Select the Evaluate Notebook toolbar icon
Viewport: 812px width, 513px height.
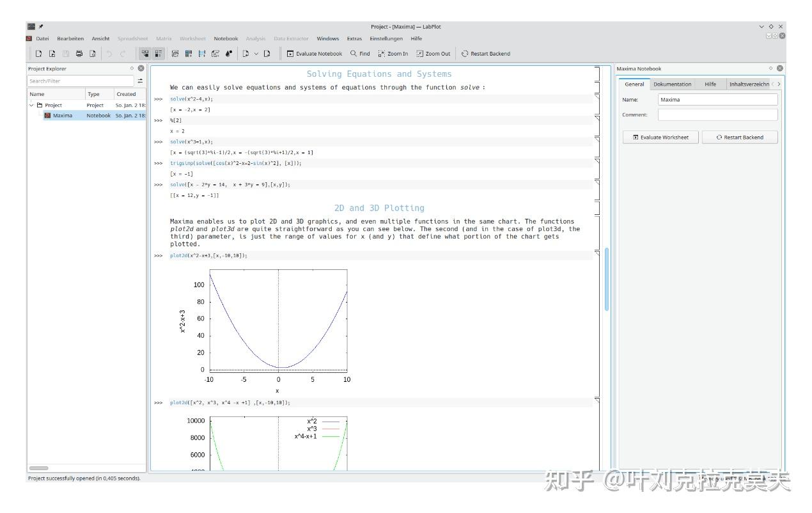pos(313,54)
